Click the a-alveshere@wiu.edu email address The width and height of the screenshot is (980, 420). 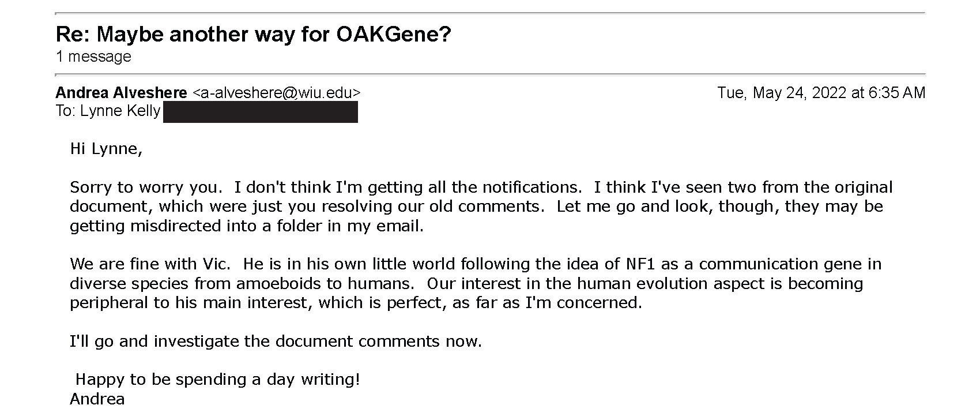(x=276, y=93)
